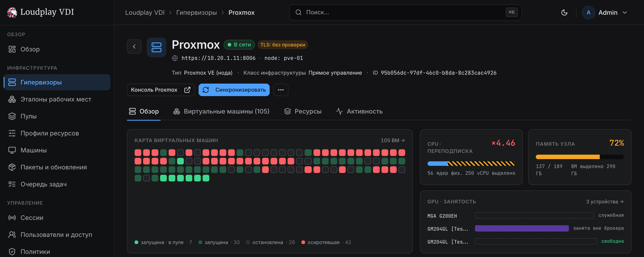Open the Машины sidebar item
Screen dimensions: 644x257
[57, 150]
